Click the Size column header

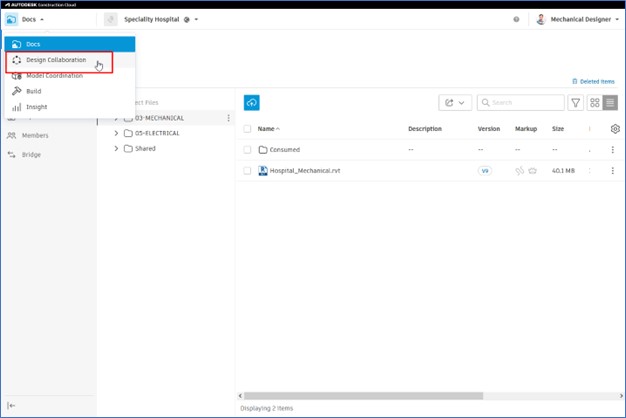558,129
